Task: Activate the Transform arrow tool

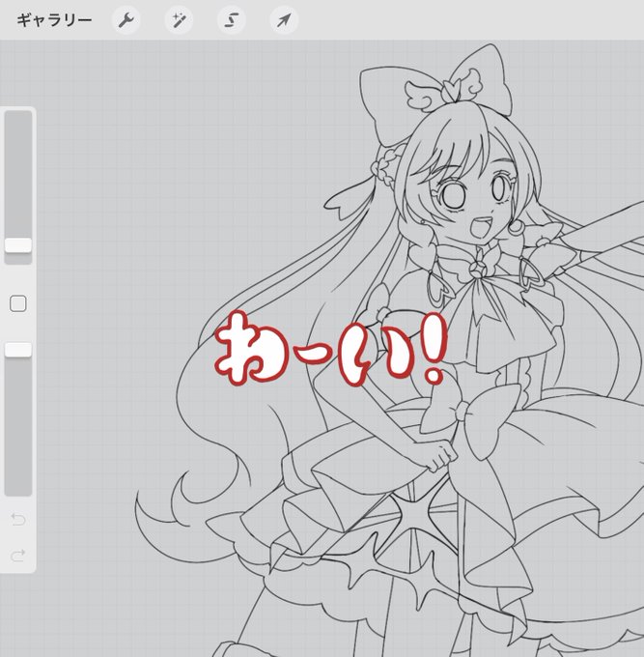Action: 284,19
